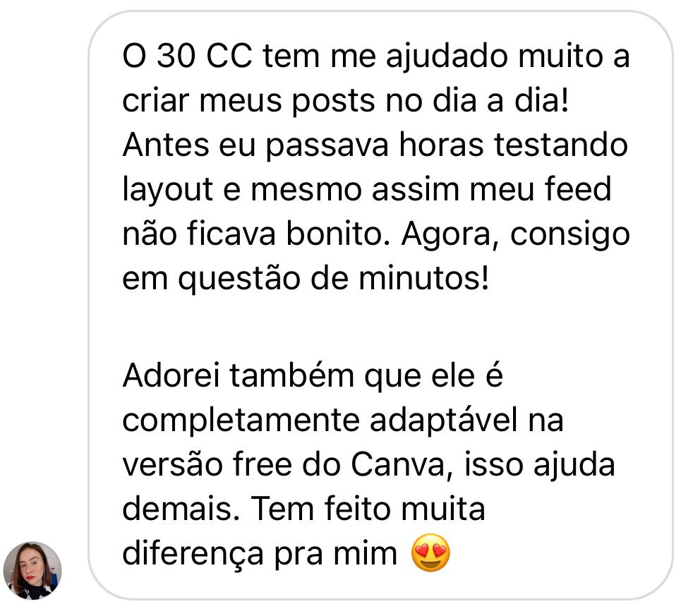Click the word "layout" in the message
Viewport: 693px width, 616px height.
point(168,191)
